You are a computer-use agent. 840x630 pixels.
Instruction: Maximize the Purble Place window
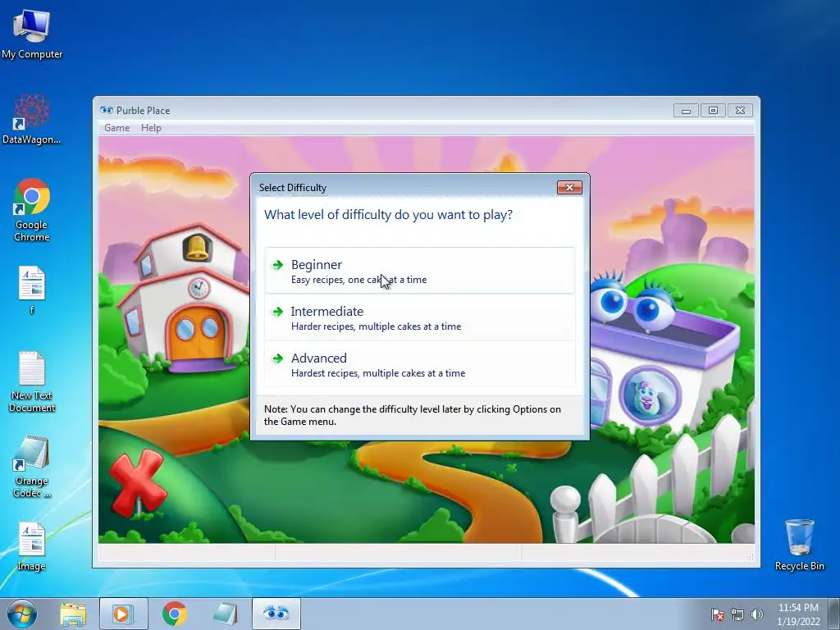coord(713,111)
